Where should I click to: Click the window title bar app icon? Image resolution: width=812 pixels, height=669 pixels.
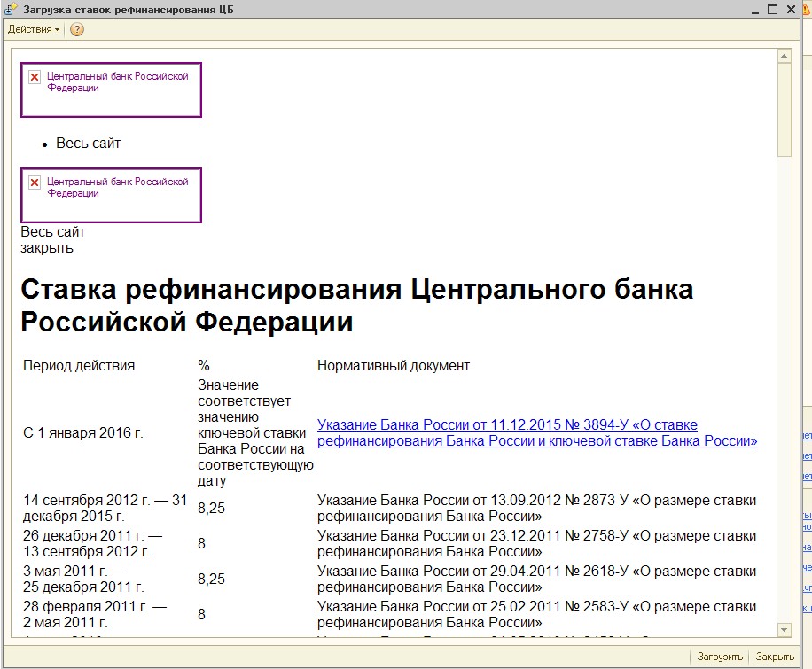pos(10,10)
